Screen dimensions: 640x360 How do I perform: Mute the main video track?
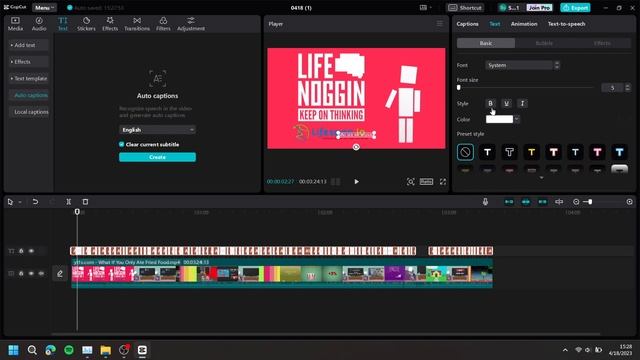(x=41, y=273)
